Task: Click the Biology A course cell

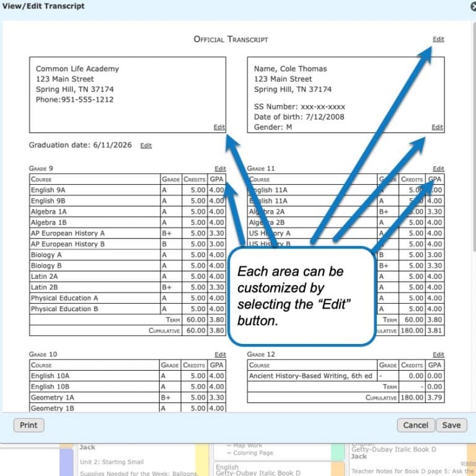Action: [x=95, y=255]
